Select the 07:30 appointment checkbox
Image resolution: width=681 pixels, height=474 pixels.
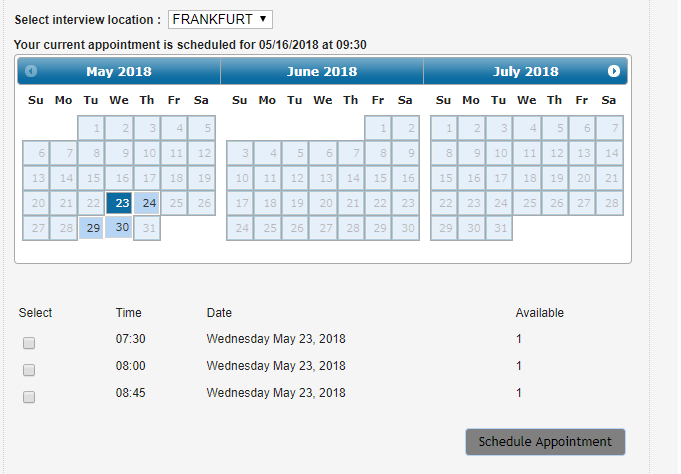(29, 343)
